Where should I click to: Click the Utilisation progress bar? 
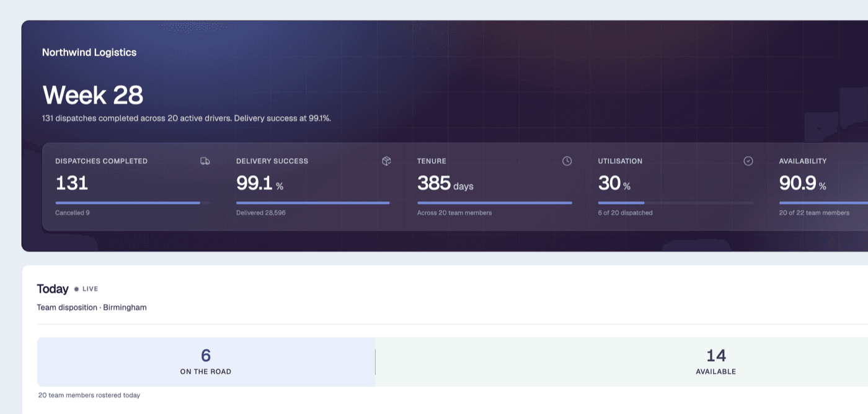[676, 202]
